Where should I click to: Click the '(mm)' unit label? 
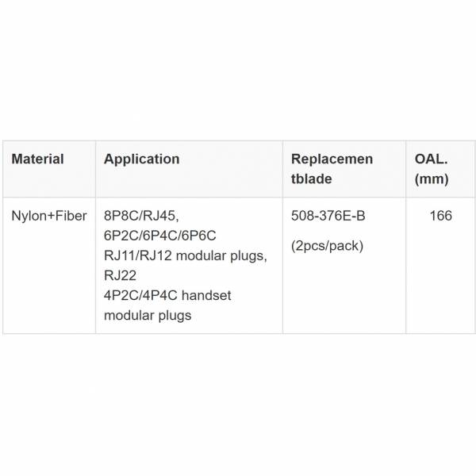pyautogui.click(x=431, y=178)
